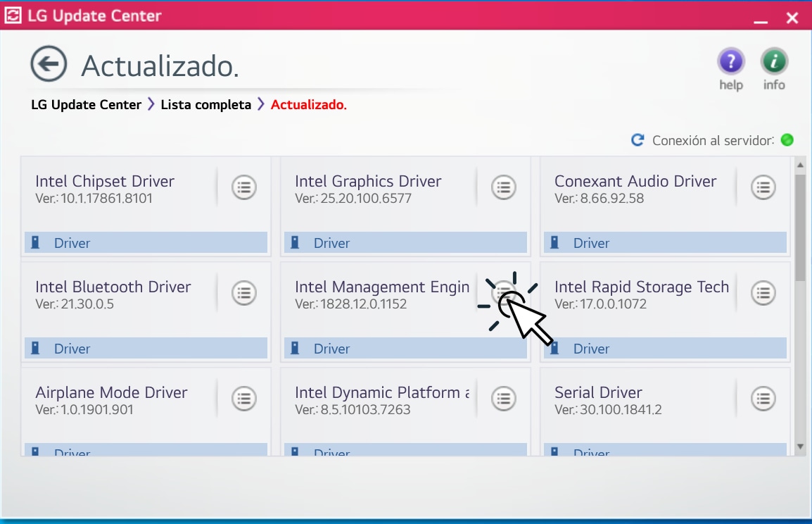This screenshot has height=524, width=812.
Task: Select the Actualizado breadcrumb
Action: point(309,105)
